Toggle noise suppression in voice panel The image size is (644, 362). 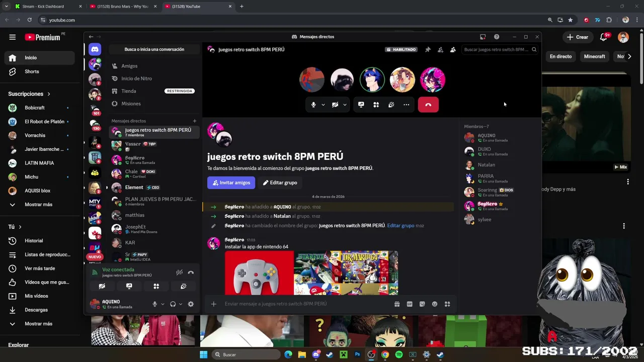tap(179, 273)
